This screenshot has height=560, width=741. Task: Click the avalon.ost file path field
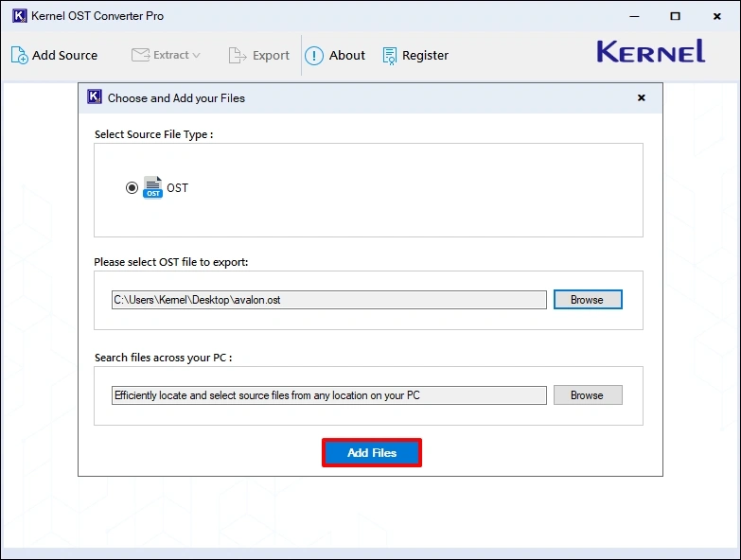tap(328, 300)
